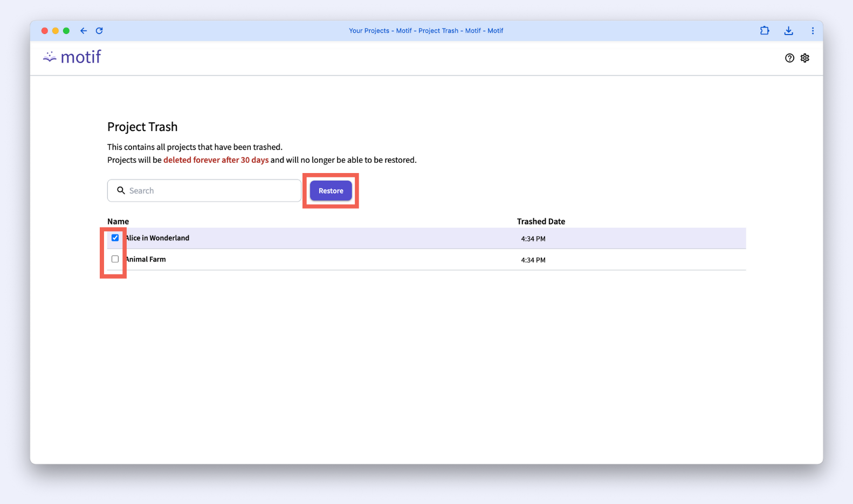Open the help question mark icon
The height and width of the screenshot is (504, 853).
pos(789,58)
